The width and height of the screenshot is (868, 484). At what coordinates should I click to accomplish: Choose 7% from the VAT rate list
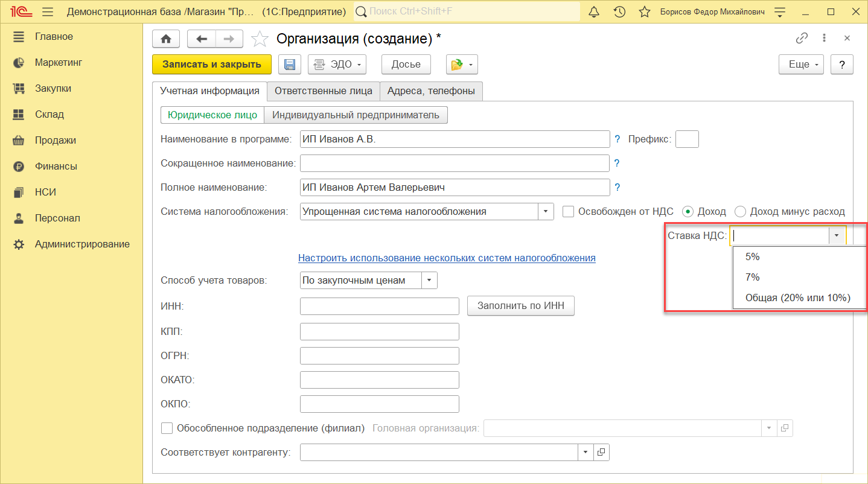pos(752,277)
